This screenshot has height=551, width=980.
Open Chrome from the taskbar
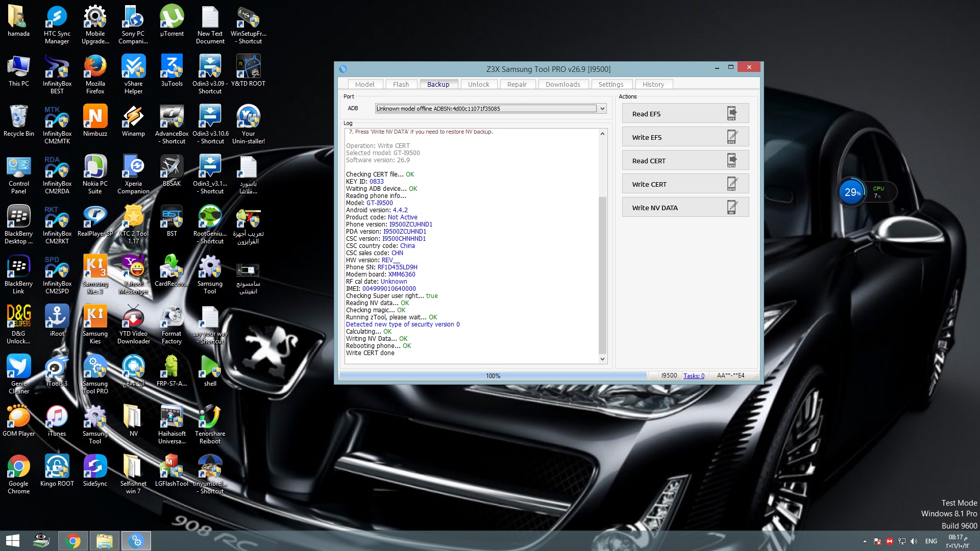[72, 540]
